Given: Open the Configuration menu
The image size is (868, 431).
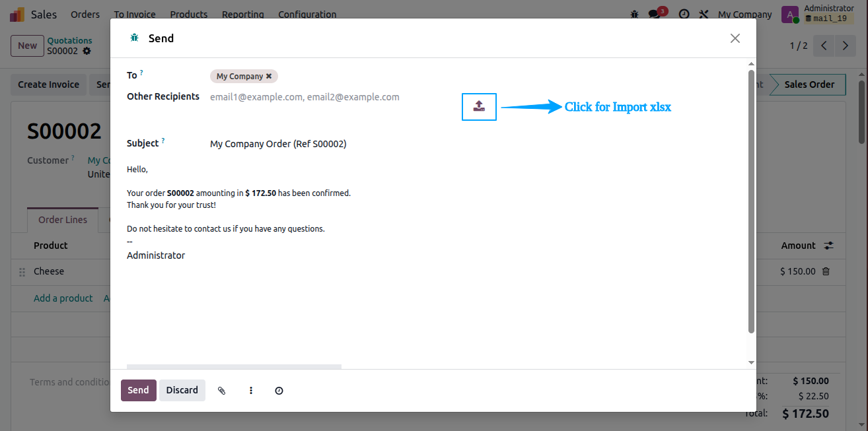Looking at the screenshot, I should (307, 14).
